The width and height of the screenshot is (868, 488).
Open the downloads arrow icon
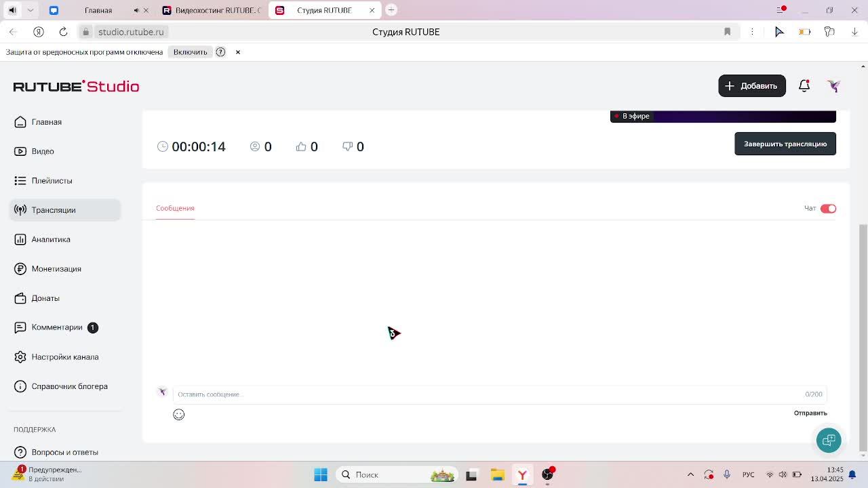tap(854, 32)
